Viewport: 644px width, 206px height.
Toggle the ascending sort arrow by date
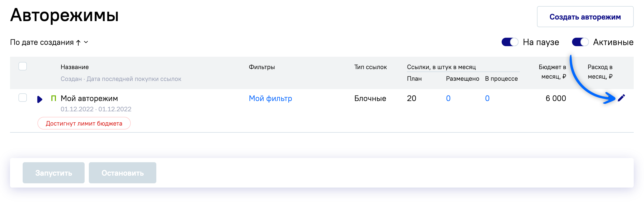click(x=78, y=42)
